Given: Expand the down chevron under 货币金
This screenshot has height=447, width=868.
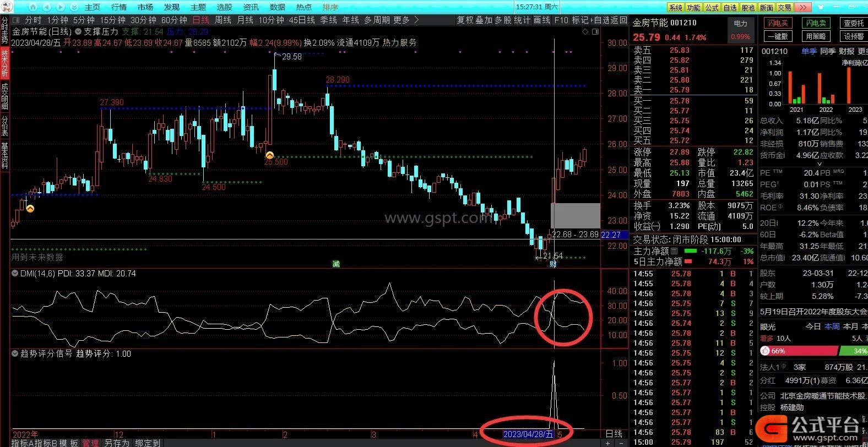Looking at the screenshot, I should 819,163.
